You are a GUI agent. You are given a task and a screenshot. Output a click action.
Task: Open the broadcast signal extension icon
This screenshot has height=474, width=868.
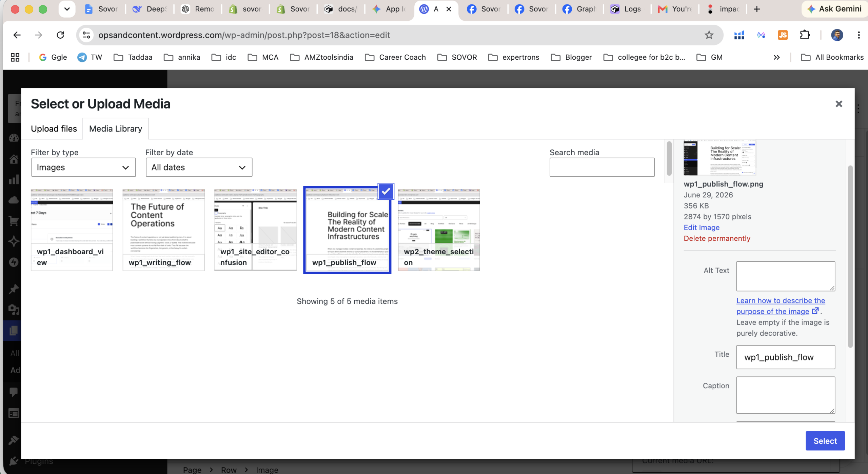click(x=761, y=35)
